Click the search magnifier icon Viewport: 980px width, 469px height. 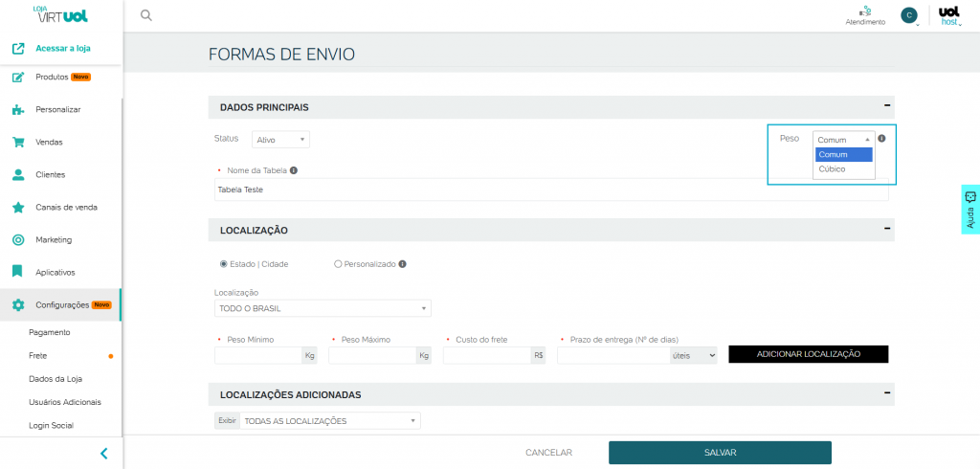tap(145, 15)
